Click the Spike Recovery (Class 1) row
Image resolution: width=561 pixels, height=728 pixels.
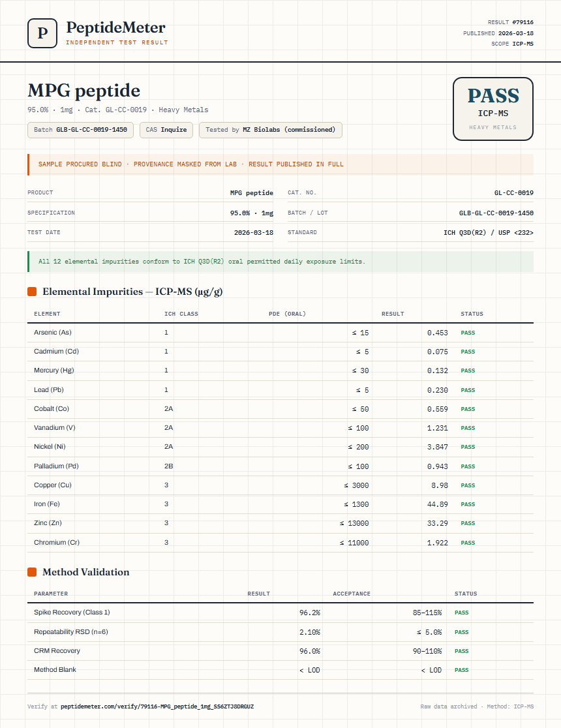pyautogui.click(x=280, y=613)
